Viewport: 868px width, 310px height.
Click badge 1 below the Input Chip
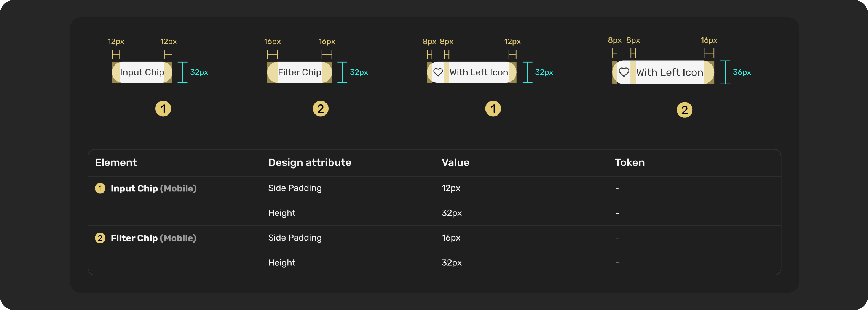pyautogui.click(x=163, y=109)
